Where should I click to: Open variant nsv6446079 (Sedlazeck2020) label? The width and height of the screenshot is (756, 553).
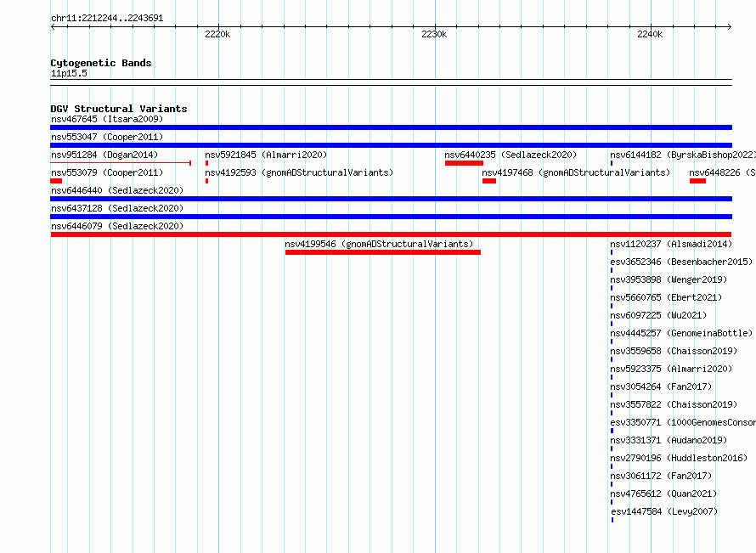pos(117,226)
